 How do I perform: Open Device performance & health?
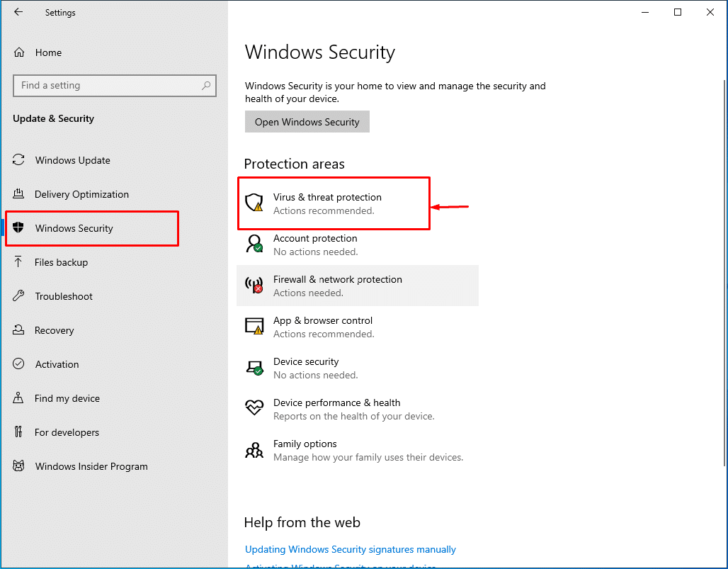pyautogui.click(x=358, y=409)
